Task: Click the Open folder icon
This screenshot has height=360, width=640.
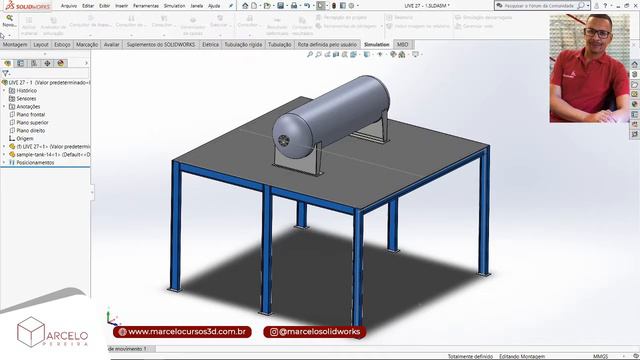Action: (267, 6)
